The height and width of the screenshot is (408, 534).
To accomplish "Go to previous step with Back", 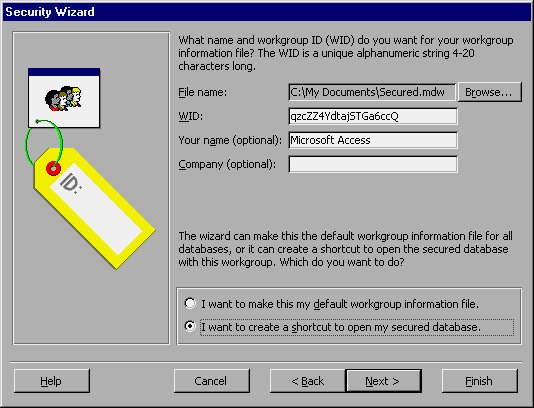I will pyautogui.click(x=308, y=381).
